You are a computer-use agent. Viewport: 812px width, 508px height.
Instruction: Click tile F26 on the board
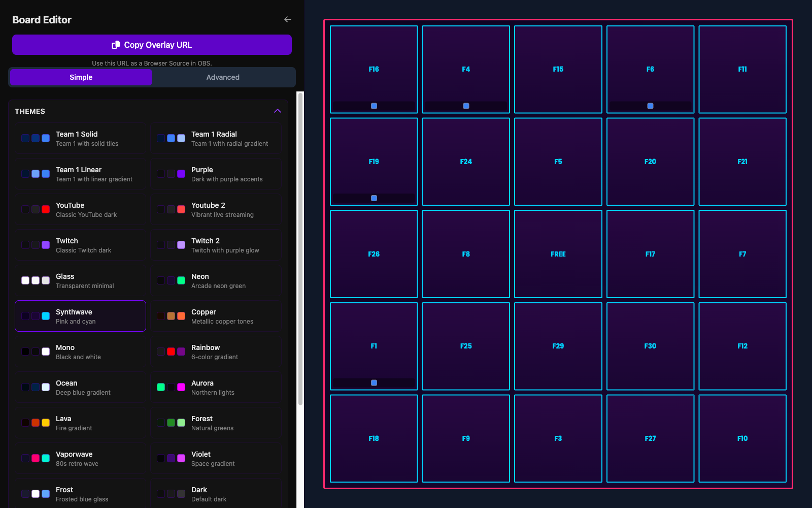[x=374, y=253]
